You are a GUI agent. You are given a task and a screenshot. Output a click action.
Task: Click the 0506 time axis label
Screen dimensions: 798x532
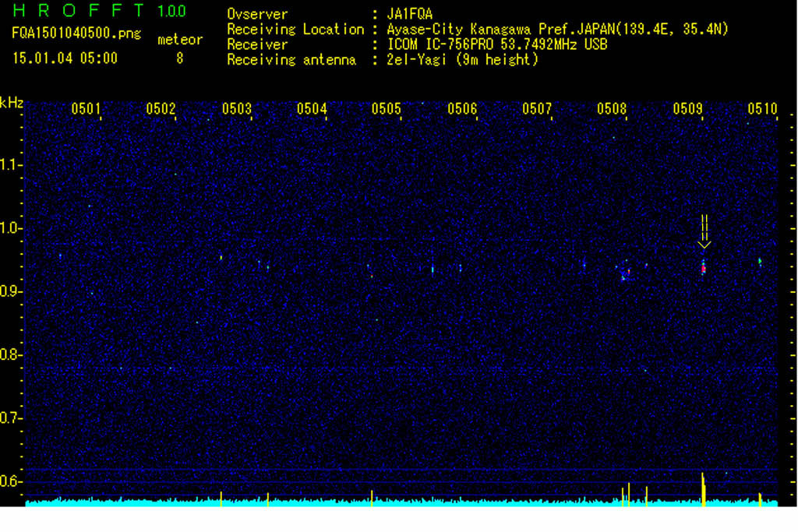point(462,109)
